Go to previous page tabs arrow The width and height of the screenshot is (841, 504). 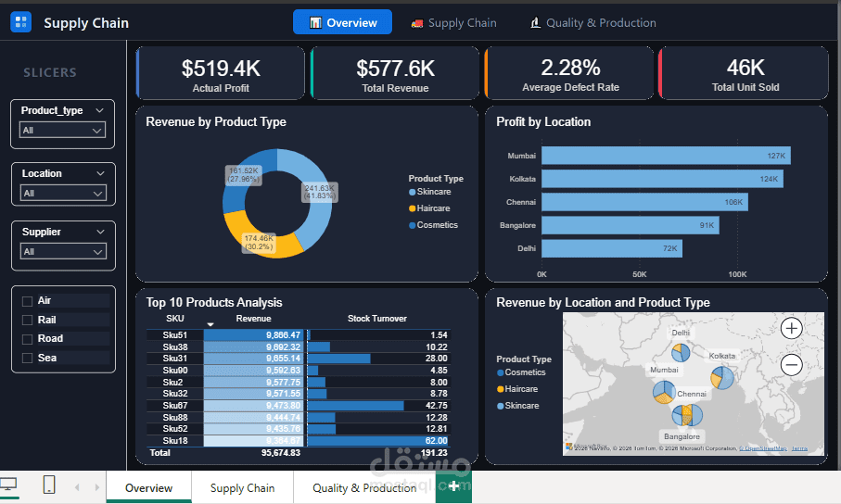[77, 487]
